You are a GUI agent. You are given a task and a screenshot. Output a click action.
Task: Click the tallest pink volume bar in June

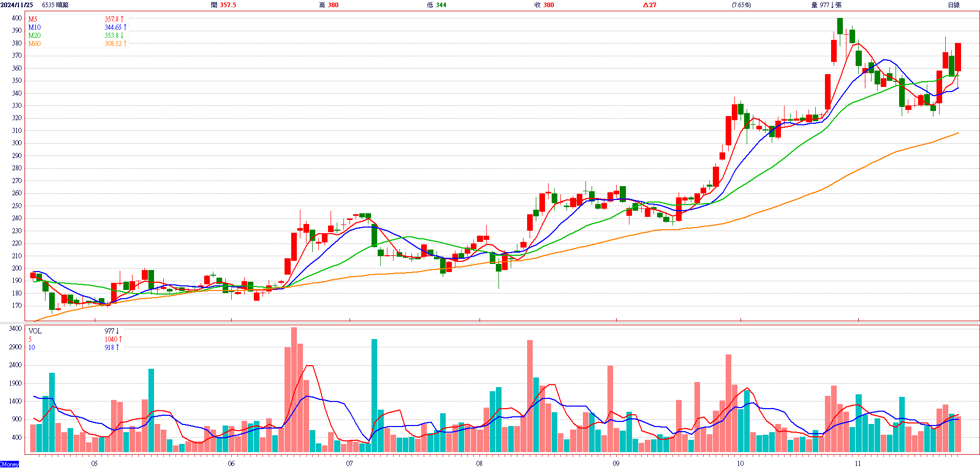294,390
